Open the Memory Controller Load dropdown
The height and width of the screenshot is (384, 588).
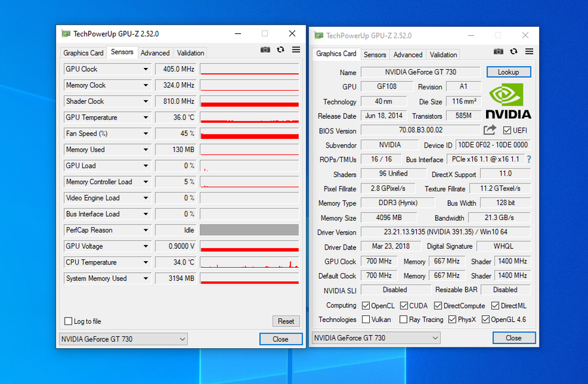146,182
